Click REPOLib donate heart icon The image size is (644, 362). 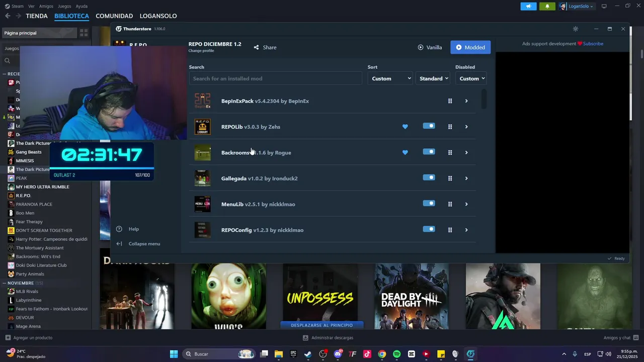tap(405, 127)
